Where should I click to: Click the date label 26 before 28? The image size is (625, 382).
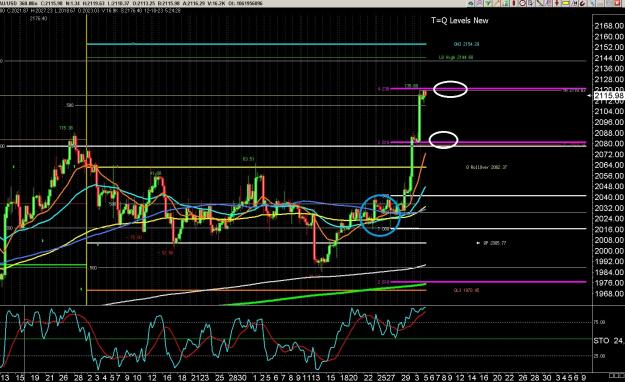[63, 377]
